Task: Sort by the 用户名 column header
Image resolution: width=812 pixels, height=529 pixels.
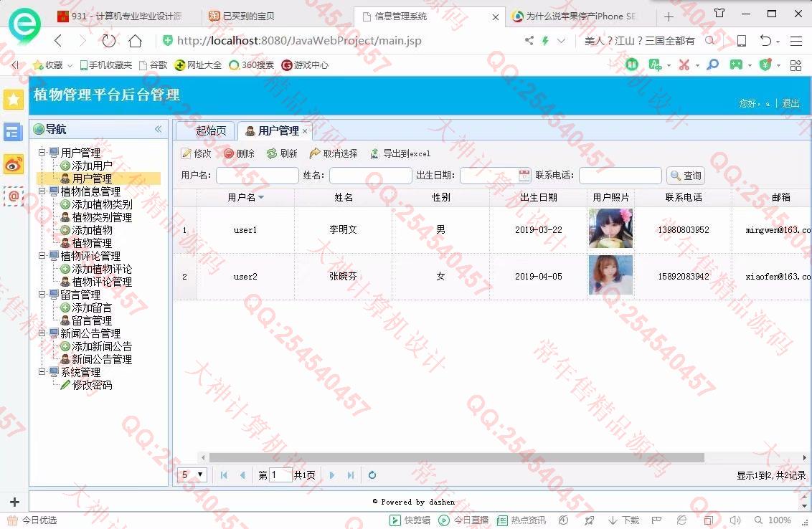Action: 245,197
